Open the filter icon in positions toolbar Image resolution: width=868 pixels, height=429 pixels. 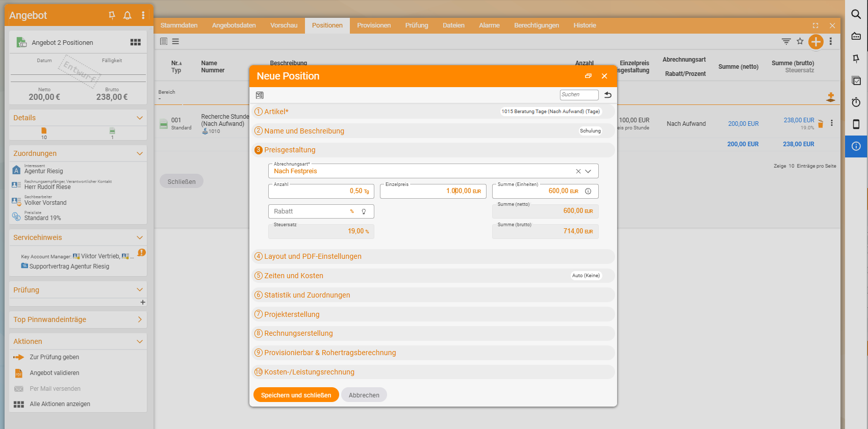click(786, 41)
